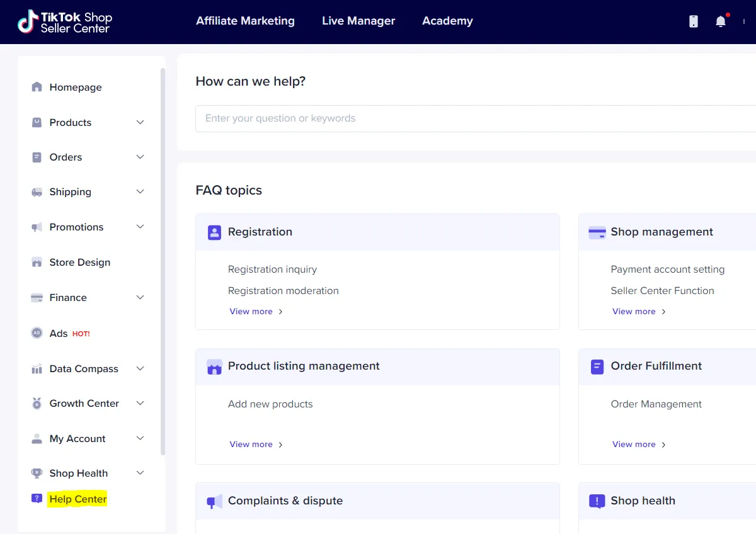Open the mobile phone icon in header
The width and height of the screenshot is (756, 534).
coord(694,21)
